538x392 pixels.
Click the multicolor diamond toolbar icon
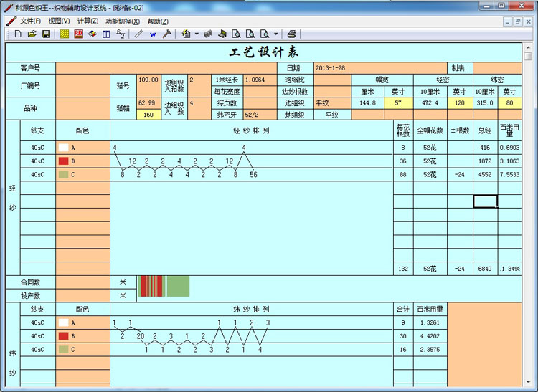(93, 34)
